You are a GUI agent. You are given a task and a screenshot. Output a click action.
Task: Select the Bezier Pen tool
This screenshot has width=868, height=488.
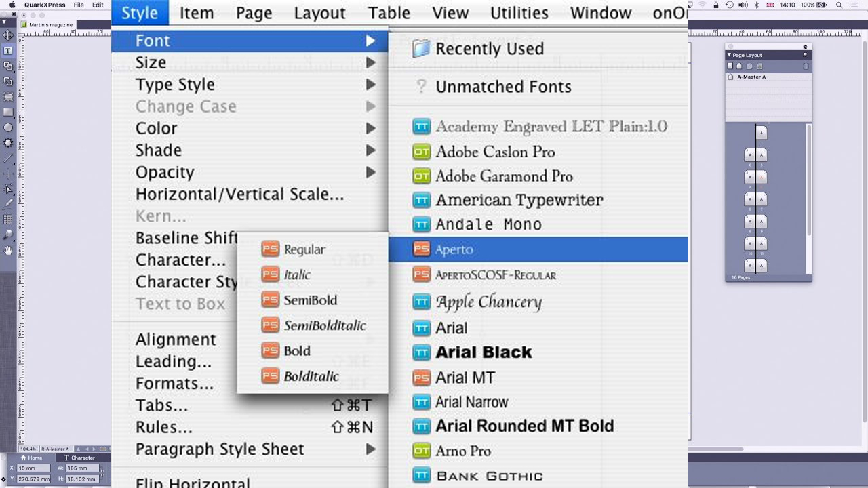(x=8, y=189)
